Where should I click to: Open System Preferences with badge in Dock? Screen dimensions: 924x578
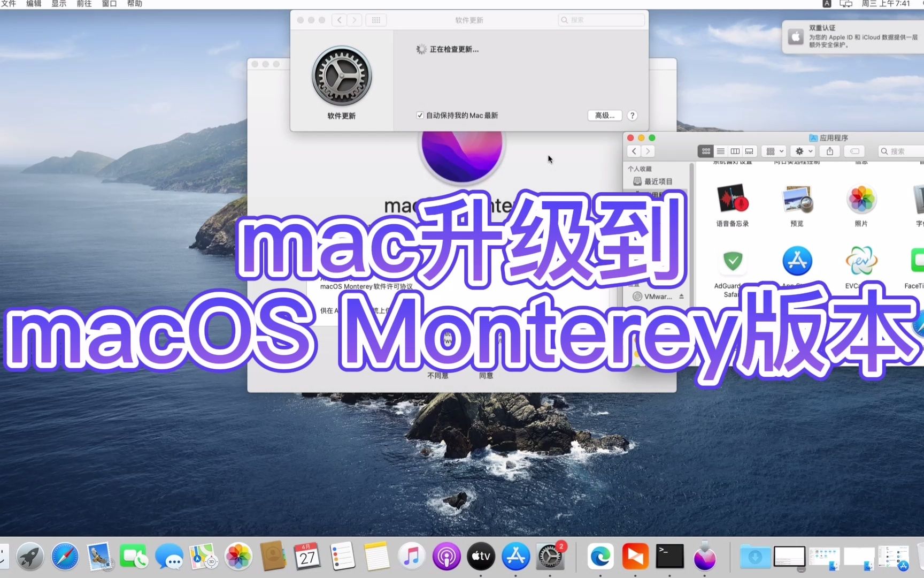550,557
